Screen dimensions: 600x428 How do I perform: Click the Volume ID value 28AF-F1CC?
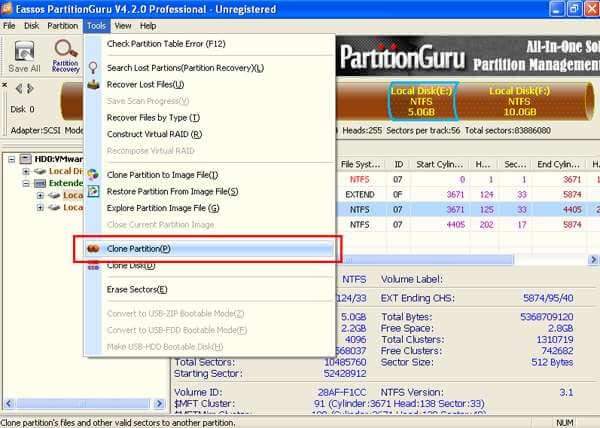(x=342, y=392)
